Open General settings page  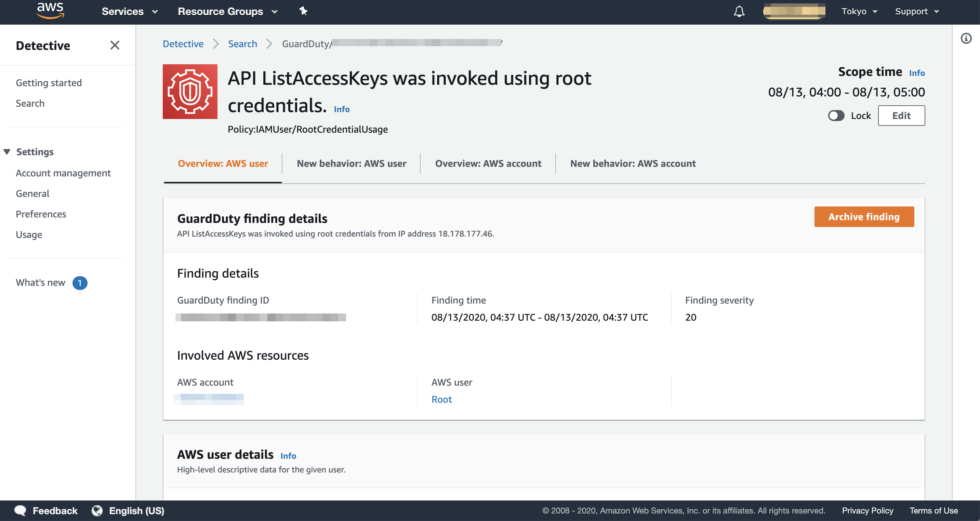coord(32,193)
